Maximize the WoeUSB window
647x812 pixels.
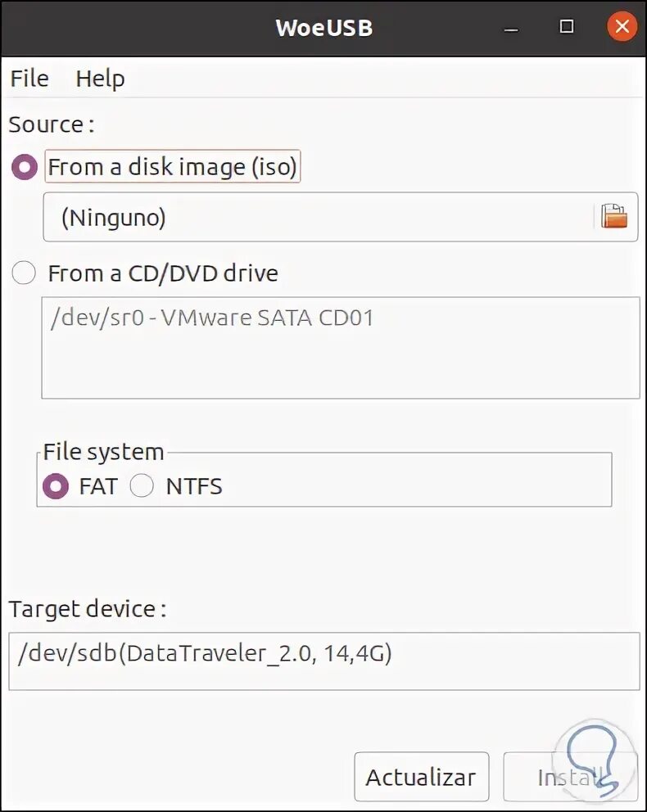[x=567, y=27]
